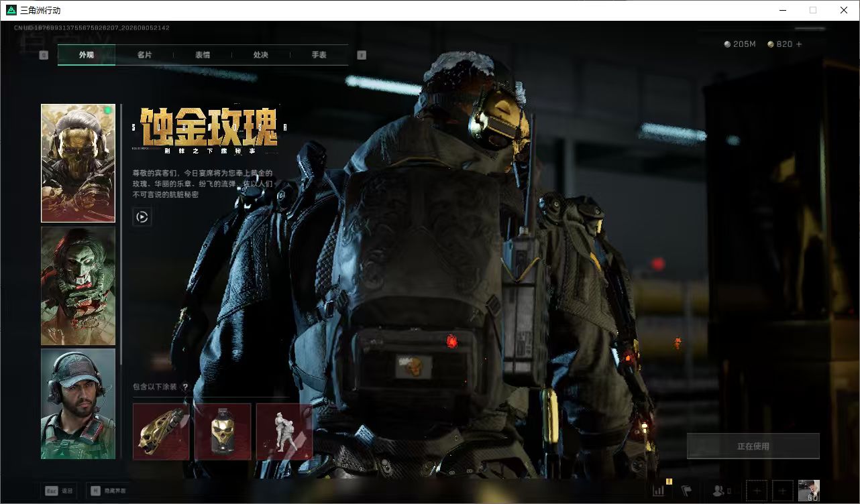Viewport: 860px width, 504px height.
Task: Select the gold skull mask operator skin thumbnail
Action: (78, 163)
